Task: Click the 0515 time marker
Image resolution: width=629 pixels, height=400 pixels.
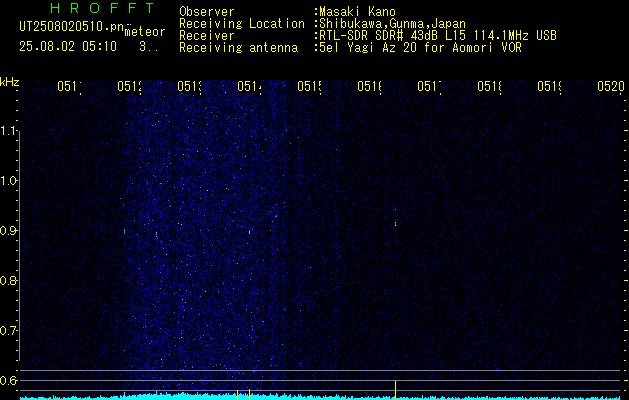Action: coord(309,86)
